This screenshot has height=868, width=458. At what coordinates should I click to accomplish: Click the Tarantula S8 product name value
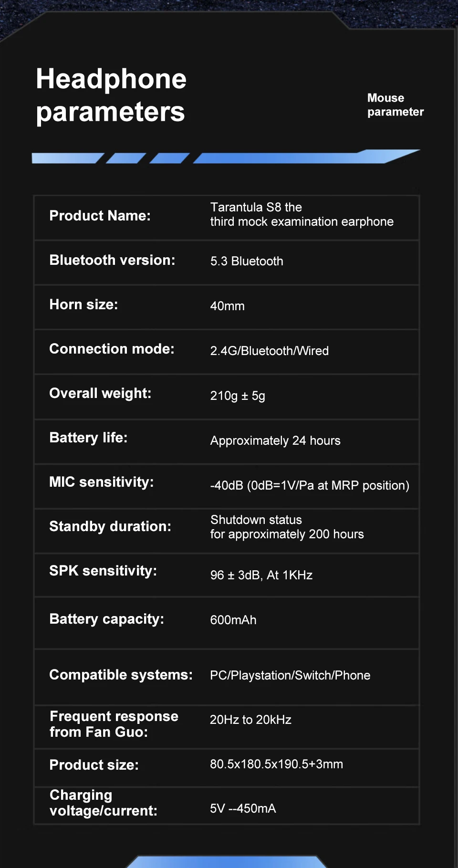point(302,214)
